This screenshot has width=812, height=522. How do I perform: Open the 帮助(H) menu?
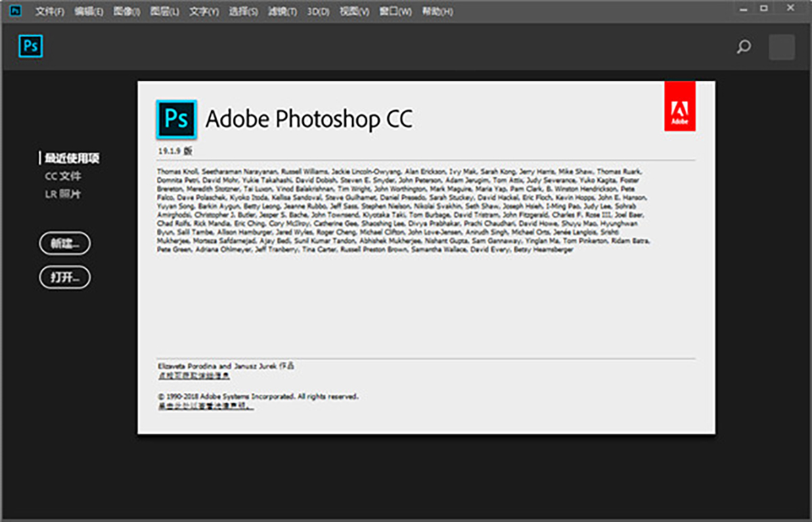[x=437, y=11]
